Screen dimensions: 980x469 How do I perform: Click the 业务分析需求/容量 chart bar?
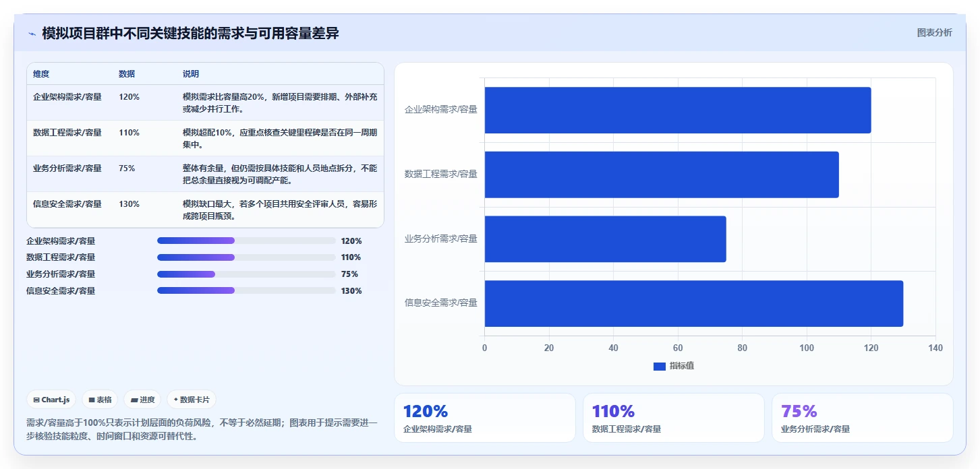pos(606,239)
